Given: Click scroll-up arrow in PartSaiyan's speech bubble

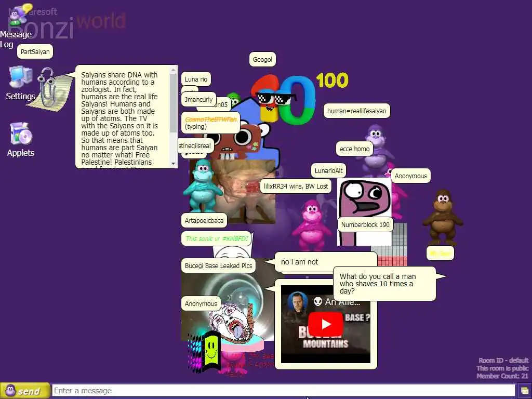Looking at the screenshot, I should point(174,69).
